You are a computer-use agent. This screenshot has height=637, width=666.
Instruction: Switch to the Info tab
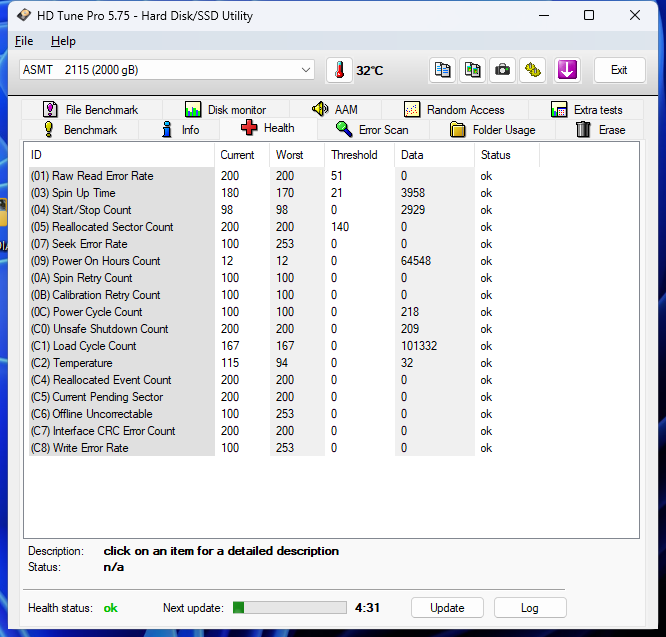click(x=180, y=130)
